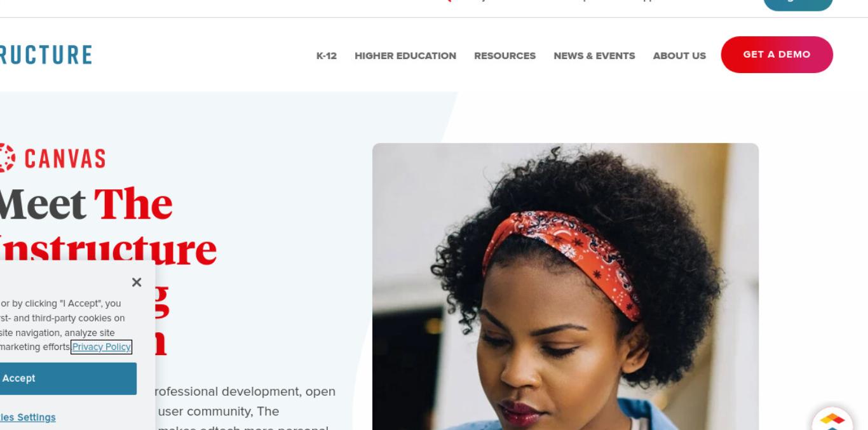Click the red Canvas logo
This screenshot has height=430, width=868.
pyautogui.click(x=52, y=158)
